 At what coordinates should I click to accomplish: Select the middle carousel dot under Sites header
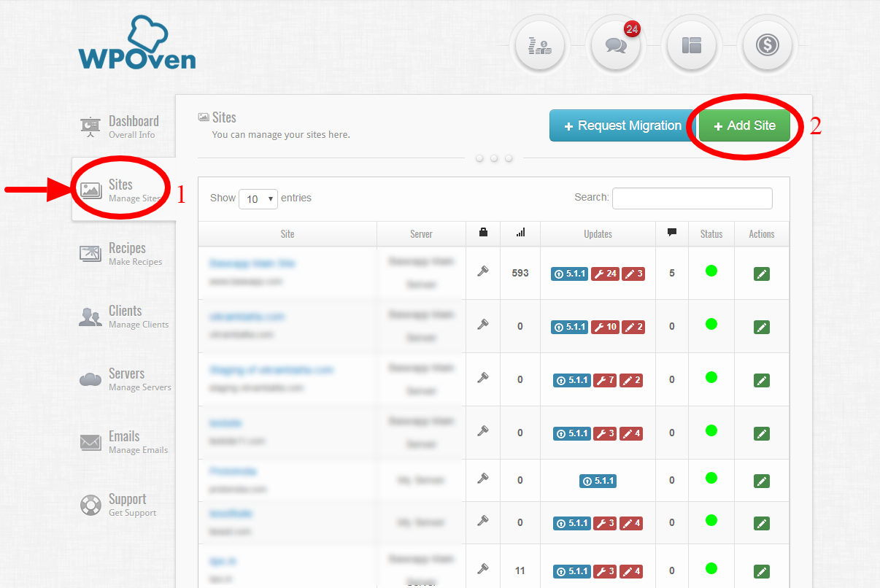tap(493, 158)
